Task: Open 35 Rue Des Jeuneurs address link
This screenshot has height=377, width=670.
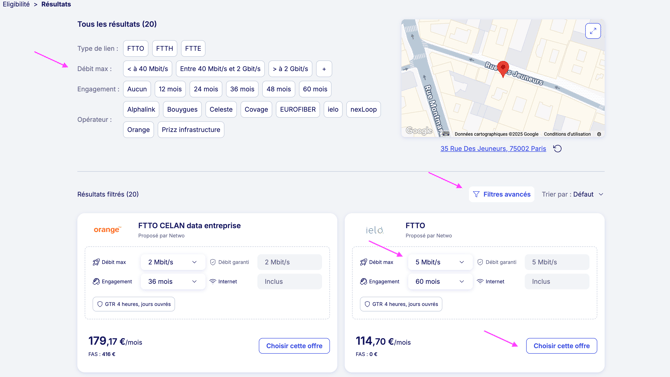Action: (493, 149)
